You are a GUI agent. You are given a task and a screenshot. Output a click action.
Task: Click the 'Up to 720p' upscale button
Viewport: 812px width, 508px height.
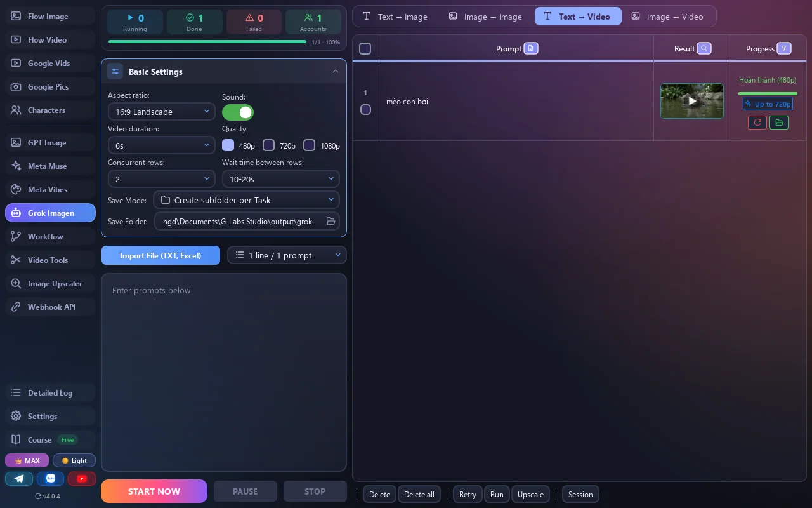(768, 104)
